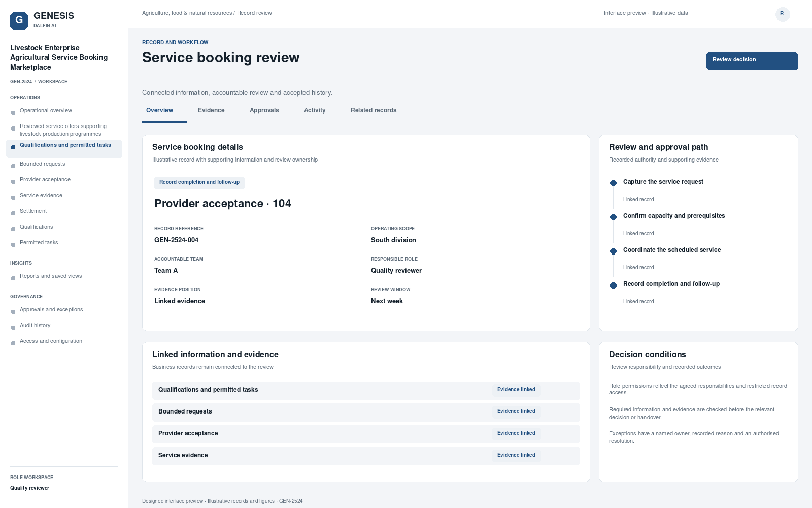
Task: Open Reports and saved views
Action: [64, 276]
